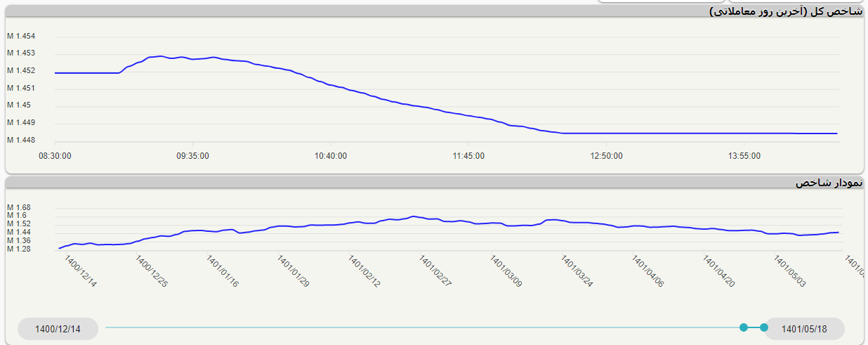Viewport: 868px width, 345px height.
Task: Click the 12:50:00 time axis label
Action: [606, 156]
